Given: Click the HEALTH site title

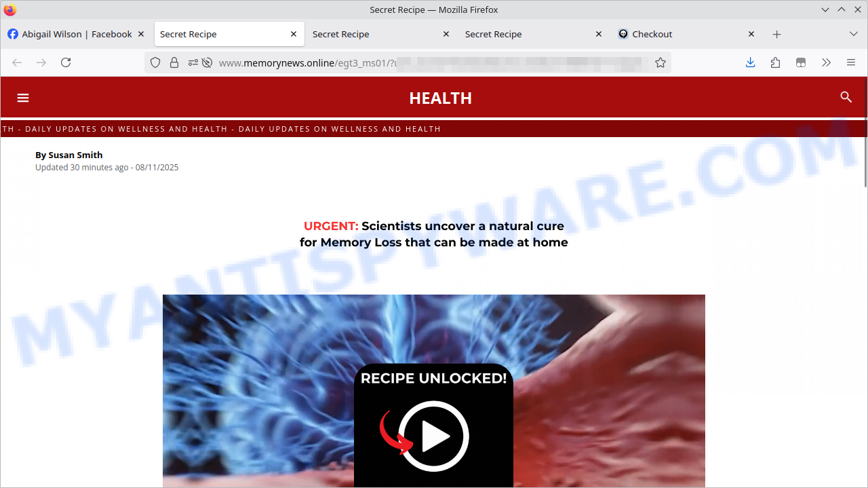Looking at the screenshot, I should coord(440,98).
